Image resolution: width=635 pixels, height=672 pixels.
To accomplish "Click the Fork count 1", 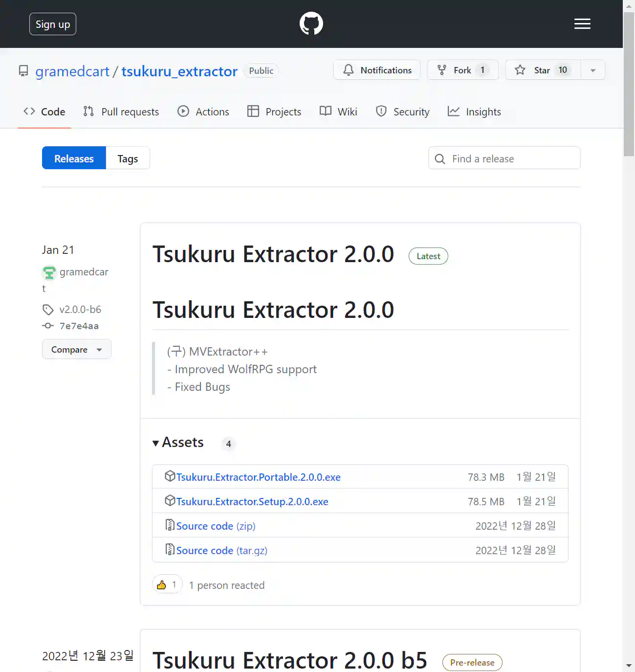I will click(482, 70).
